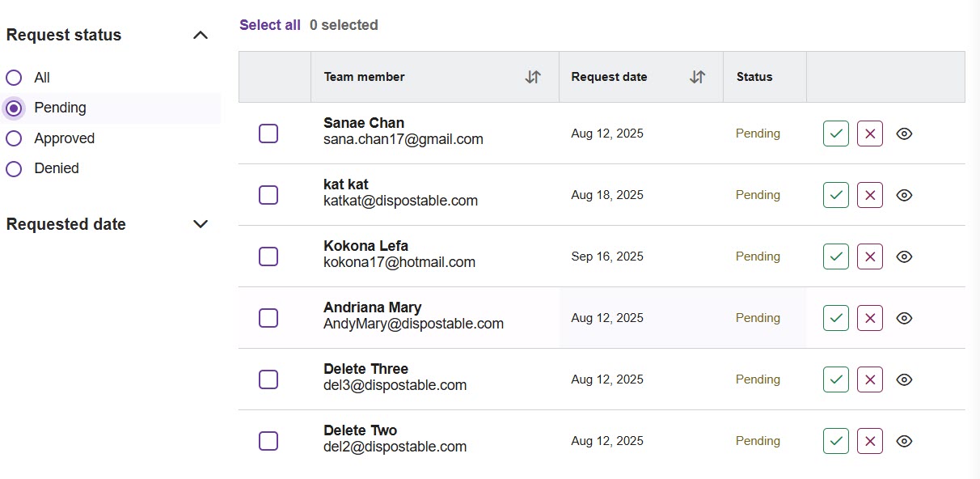
Task: Approve Sanae Chan's request with green checkmark
Action: point(836,134)
